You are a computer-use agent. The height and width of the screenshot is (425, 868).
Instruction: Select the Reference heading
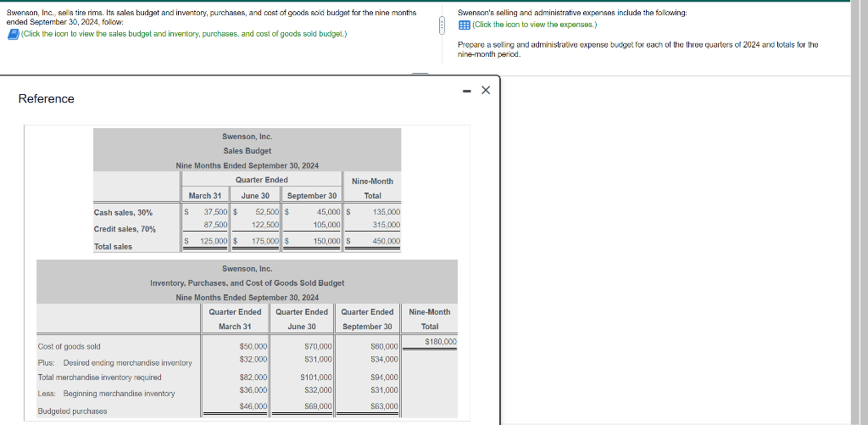[47, 98]
